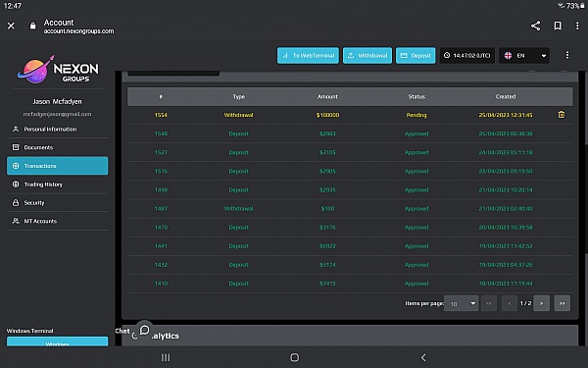Bookmark this page
Viewport: 588px width, 368px height.
(558, 26)
